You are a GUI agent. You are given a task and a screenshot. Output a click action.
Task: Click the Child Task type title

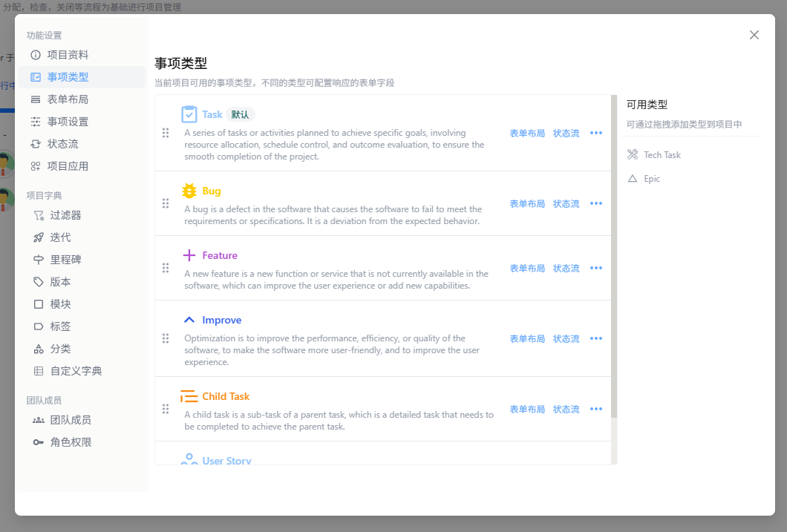pyautogui.click(x=226, y=397)
